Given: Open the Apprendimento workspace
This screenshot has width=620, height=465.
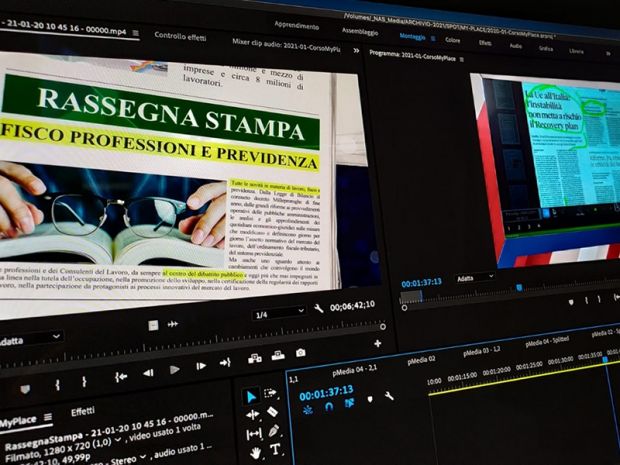Looking at the screenshot, I should click(296, 26).
